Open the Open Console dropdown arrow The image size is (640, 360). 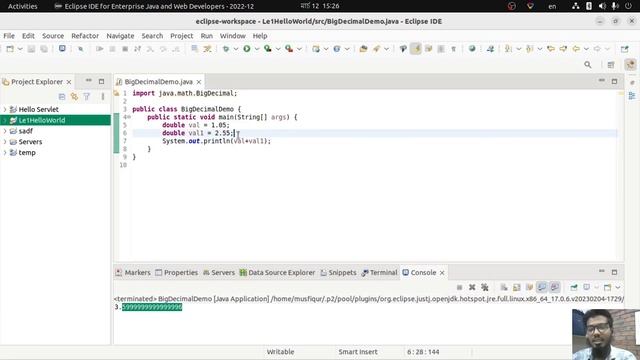[x=618, y=287]
